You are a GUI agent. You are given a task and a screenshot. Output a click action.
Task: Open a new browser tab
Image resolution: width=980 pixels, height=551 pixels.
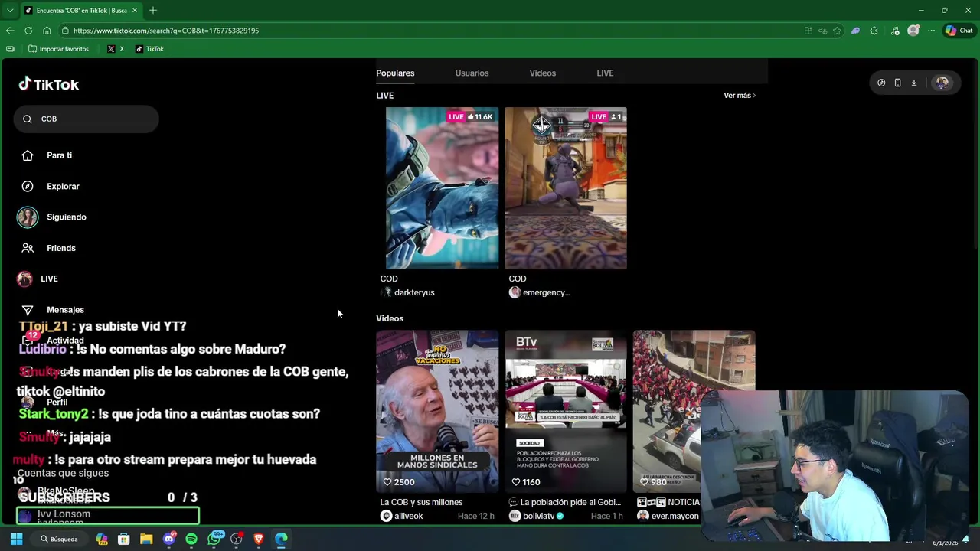point(153,10)
